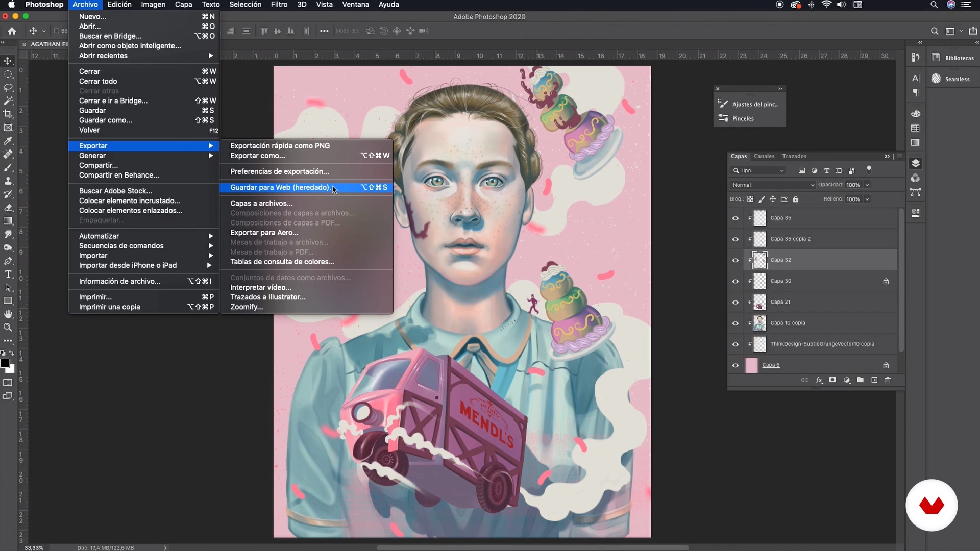Image resolution: width=980 pixels, height=551 pixels.
Task: Create a new layer icon
Action: pyautogui.click(x=874, y=380)
